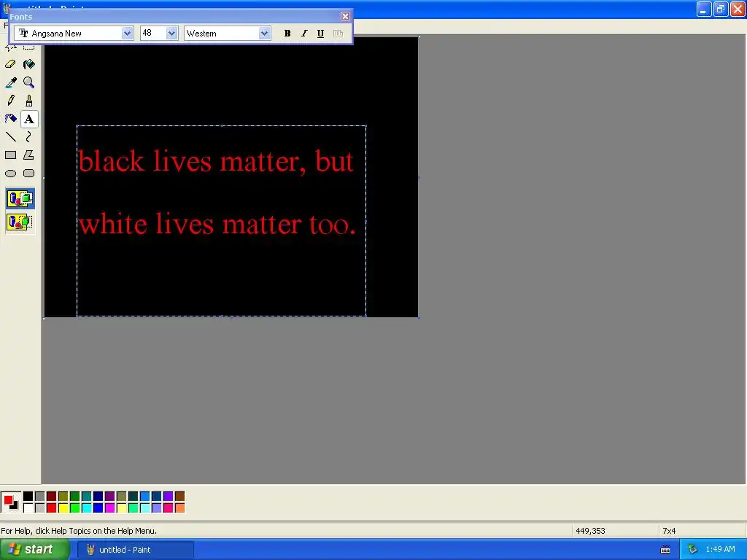747x560 pixels.
Task: Select the Magnifier tool
Action: (29, 83)
